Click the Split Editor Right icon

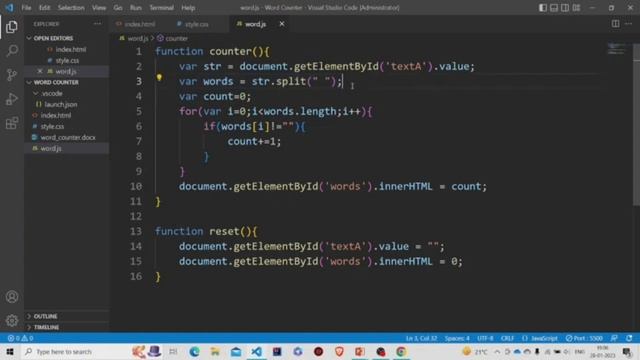(x=615, y=24)
